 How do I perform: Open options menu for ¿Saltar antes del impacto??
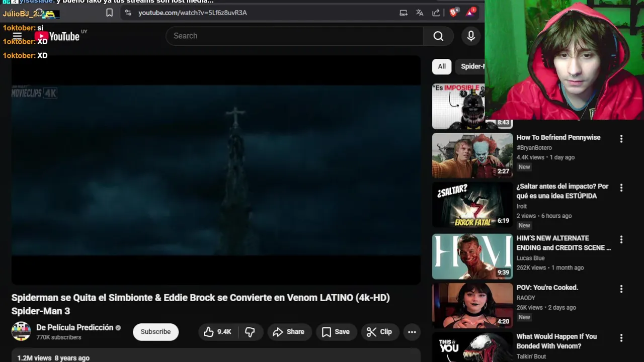pyautogui.click(x=621, y=188)
